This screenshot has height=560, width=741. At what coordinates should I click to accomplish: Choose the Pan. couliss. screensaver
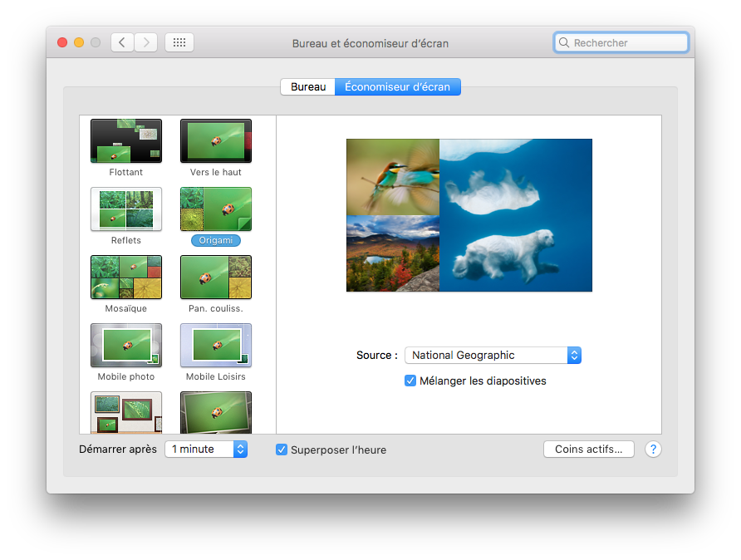(x=216, y=277)
